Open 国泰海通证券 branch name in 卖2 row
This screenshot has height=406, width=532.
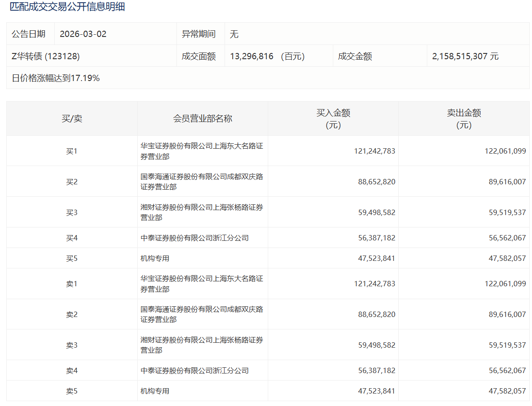[202, 314]
